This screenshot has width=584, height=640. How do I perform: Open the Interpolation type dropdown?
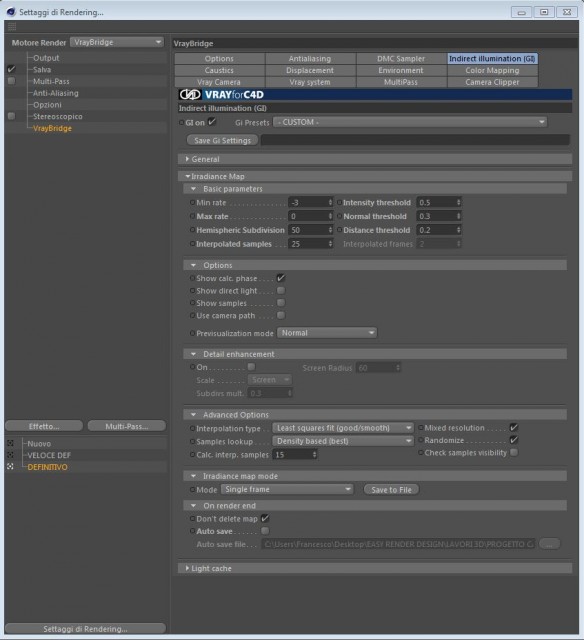343,428
